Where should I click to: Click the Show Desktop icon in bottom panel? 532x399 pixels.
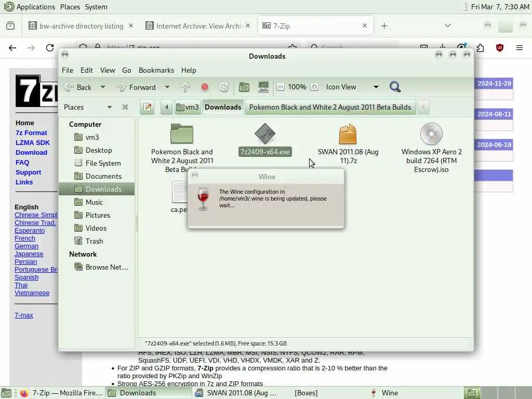coord(6,393)
